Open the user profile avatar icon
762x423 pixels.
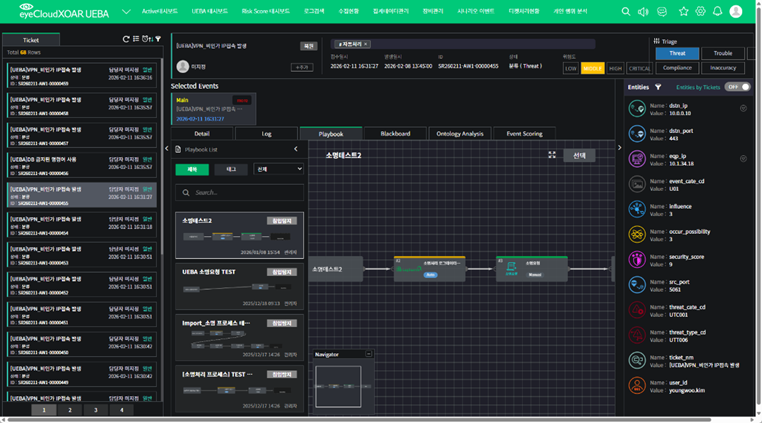737,12
